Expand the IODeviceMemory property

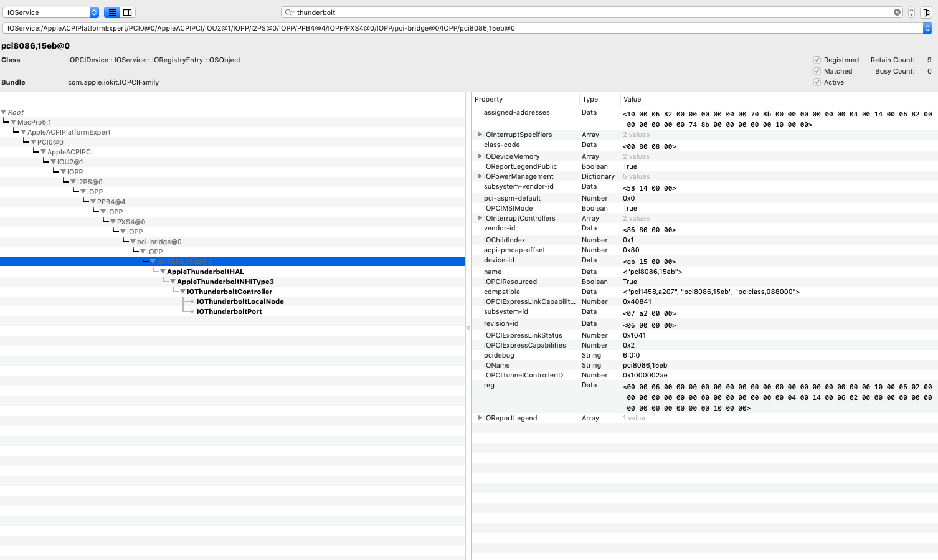tap(480, 156)
